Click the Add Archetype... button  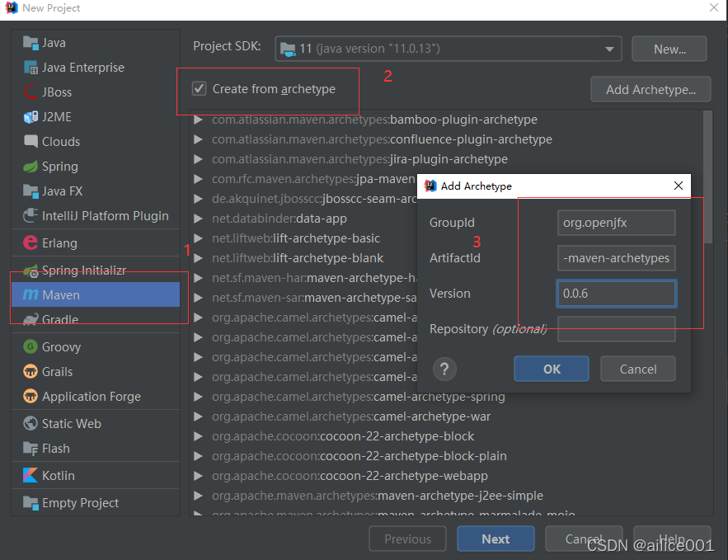coord(651,89)
